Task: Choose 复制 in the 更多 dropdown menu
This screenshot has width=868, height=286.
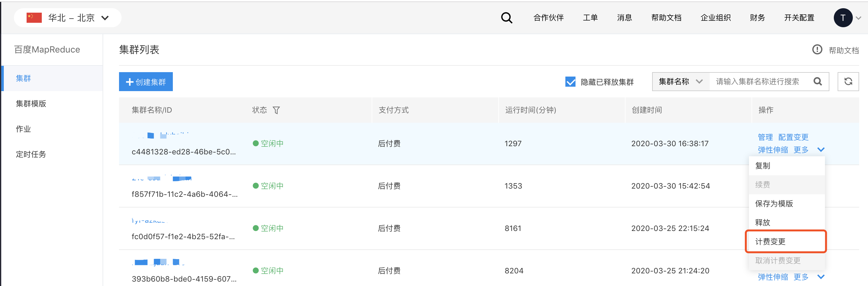Action: (786, 166)
